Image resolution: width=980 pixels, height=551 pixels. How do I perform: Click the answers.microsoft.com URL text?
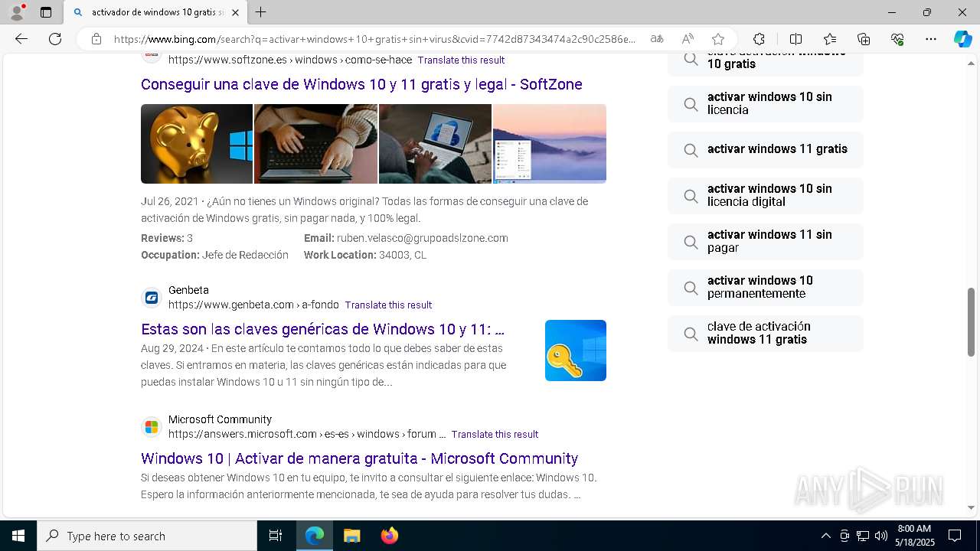pyautogui.click(x=307, y=434)
